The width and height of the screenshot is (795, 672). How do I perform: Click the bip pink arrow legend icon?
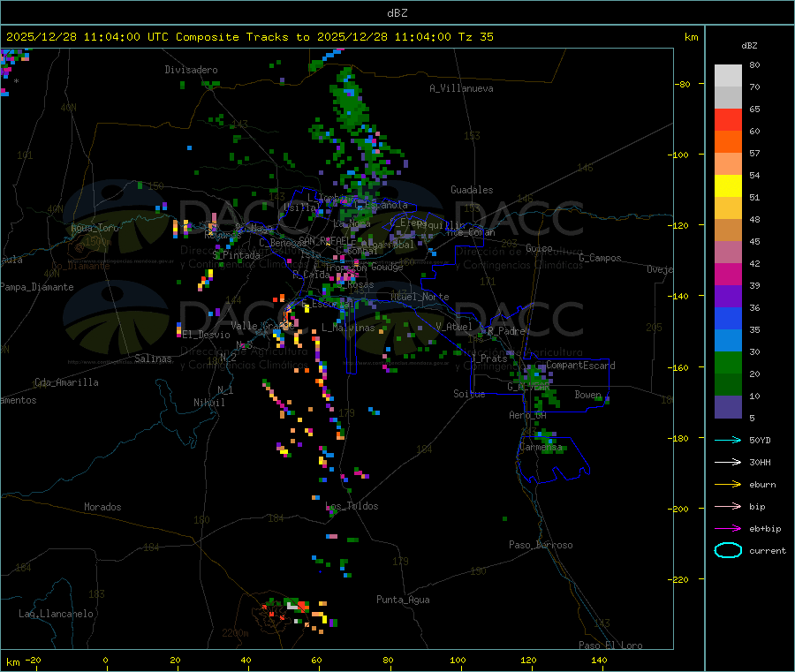[728, 506]
